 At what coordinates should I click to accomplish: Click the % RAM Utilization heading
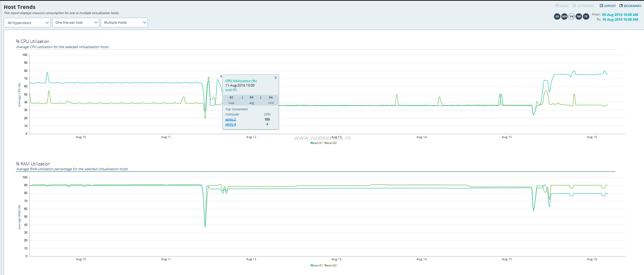click(33, 164)
